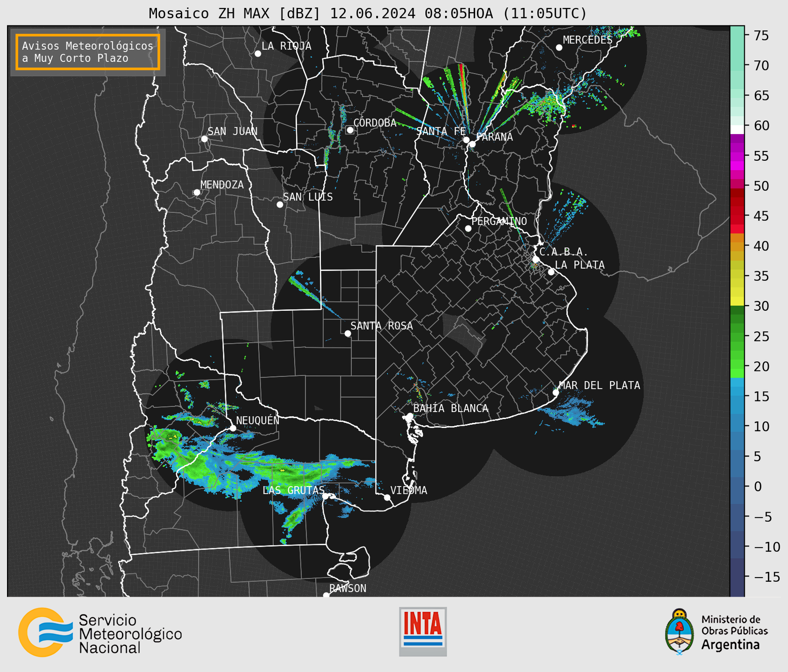Click the BAHÍA BLANCA marker dot
This screenshot has width=788, height=672.
click(410, 416)
